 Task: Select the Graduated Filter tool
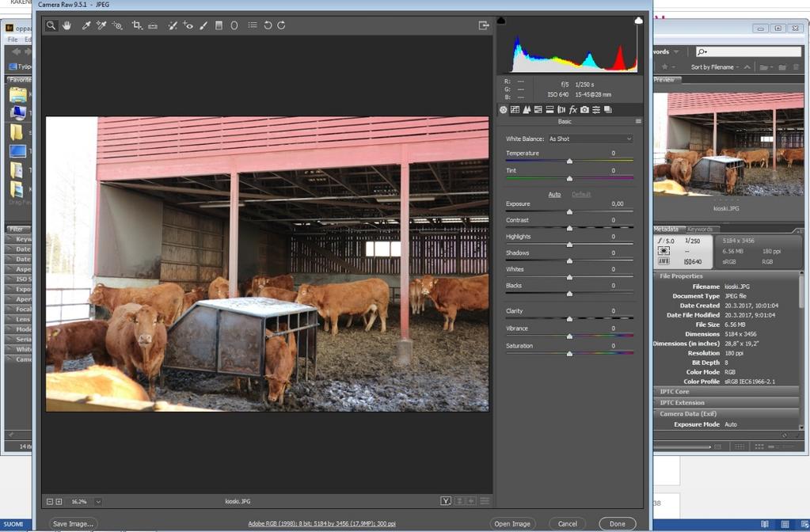pyautogui.click(x=219, y=25)
